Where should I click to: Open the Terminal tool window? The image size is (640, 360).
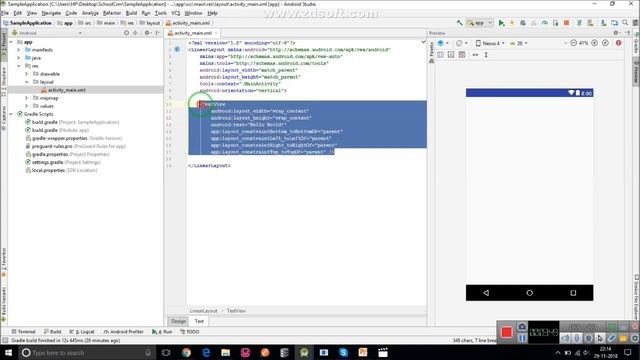click(x=23, y=332)
